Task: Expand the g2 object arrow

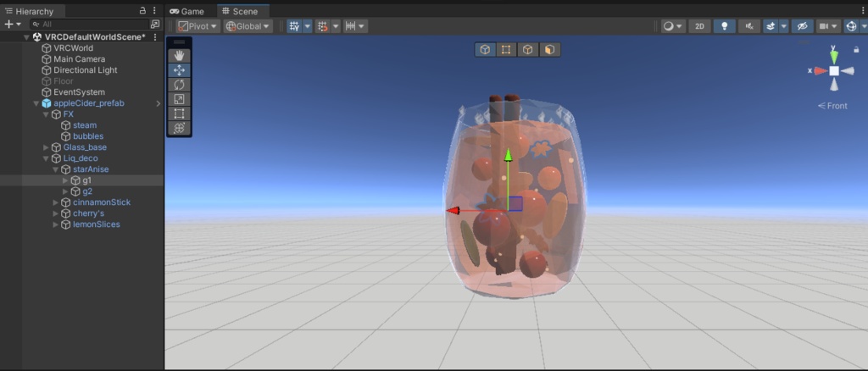Action: 65,191
